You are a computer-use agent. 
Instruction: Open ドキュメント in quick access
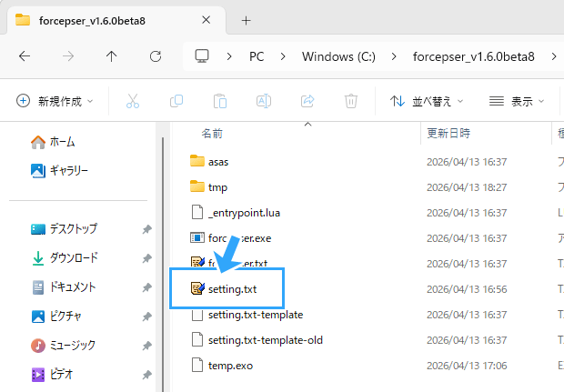[x=64, y=287]
